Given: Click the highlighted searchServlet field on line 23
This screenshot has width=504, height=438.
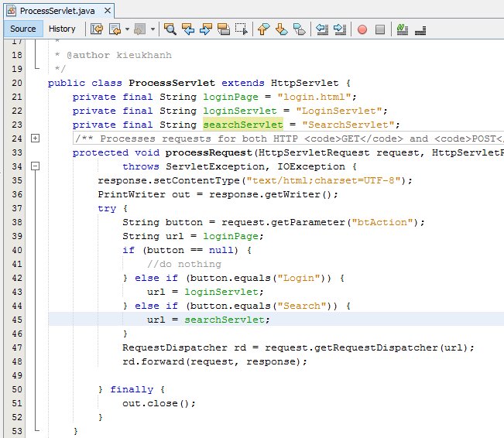Looking at the screenshot, I should (x=243, y=125).
